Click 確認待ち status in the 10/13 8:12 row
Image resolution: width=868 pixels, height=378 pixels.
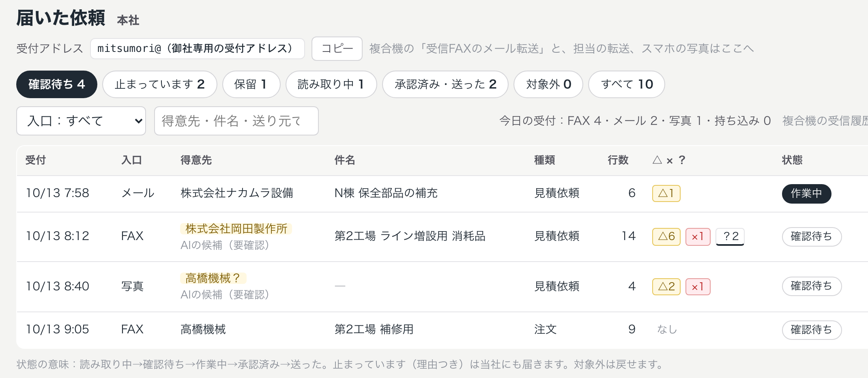pyautogui.click(x=812, y=236)
